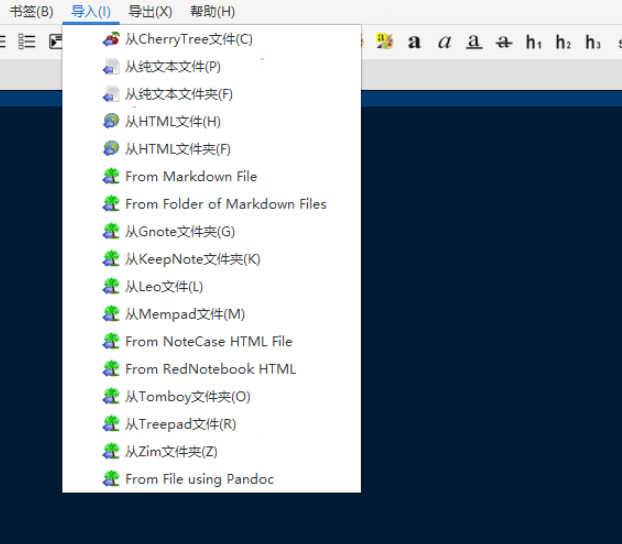Click the tree icon beside 从Zim文件夹(Z)
The image size is (622, 544).
pyautogui.click(x=111, y=452)
